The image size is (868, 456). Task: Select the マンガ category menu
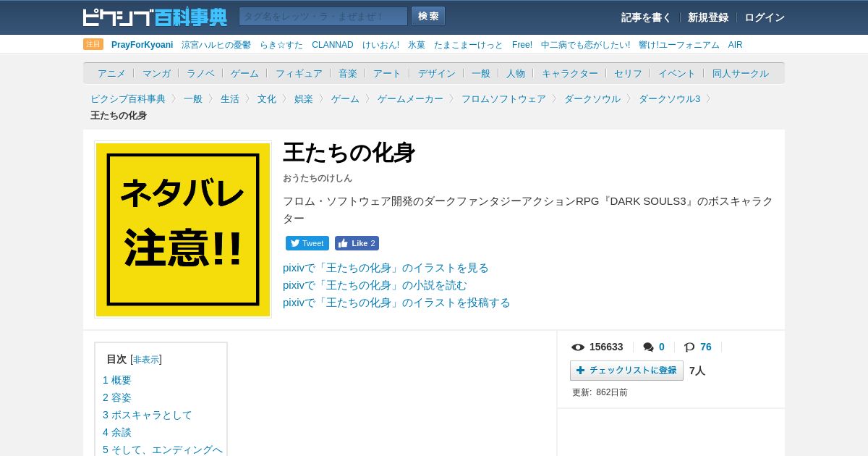[156, 73]
